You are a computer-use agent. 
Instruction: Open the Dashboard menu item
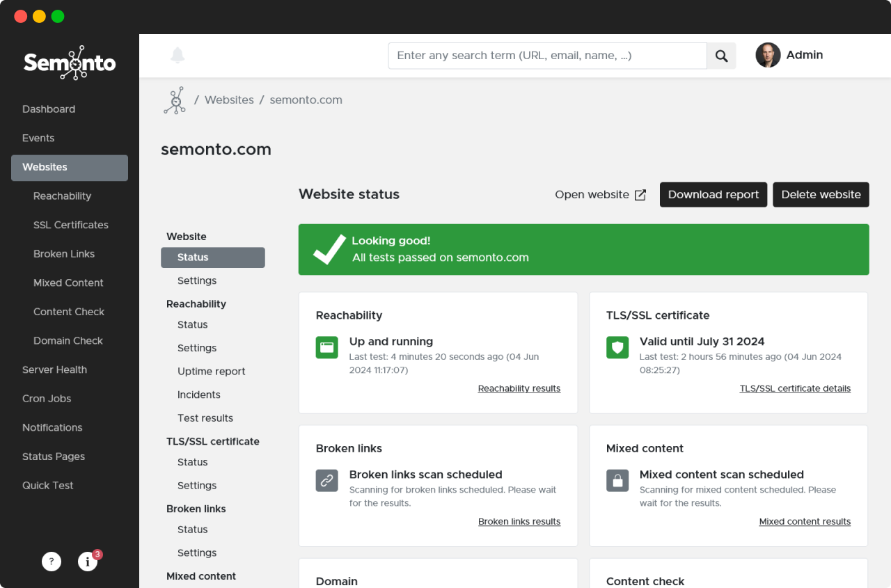coord(49,109)
